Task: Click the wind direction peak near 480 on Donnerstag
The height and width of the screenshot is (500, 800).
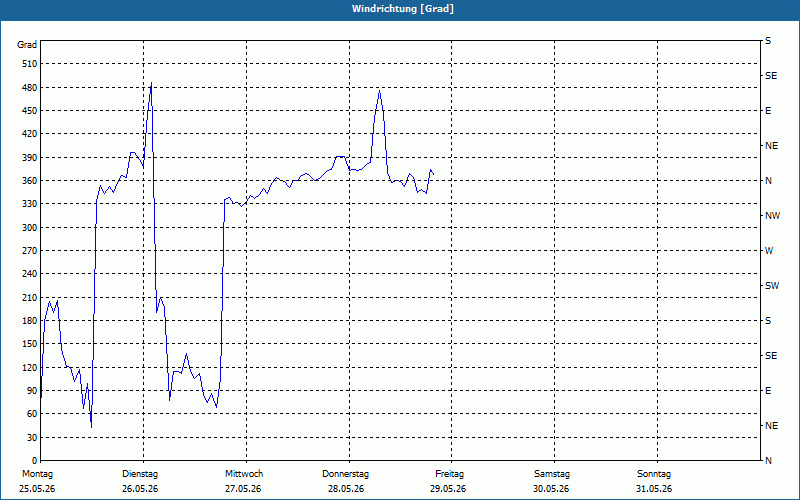Action: click(x=380, y=90)
